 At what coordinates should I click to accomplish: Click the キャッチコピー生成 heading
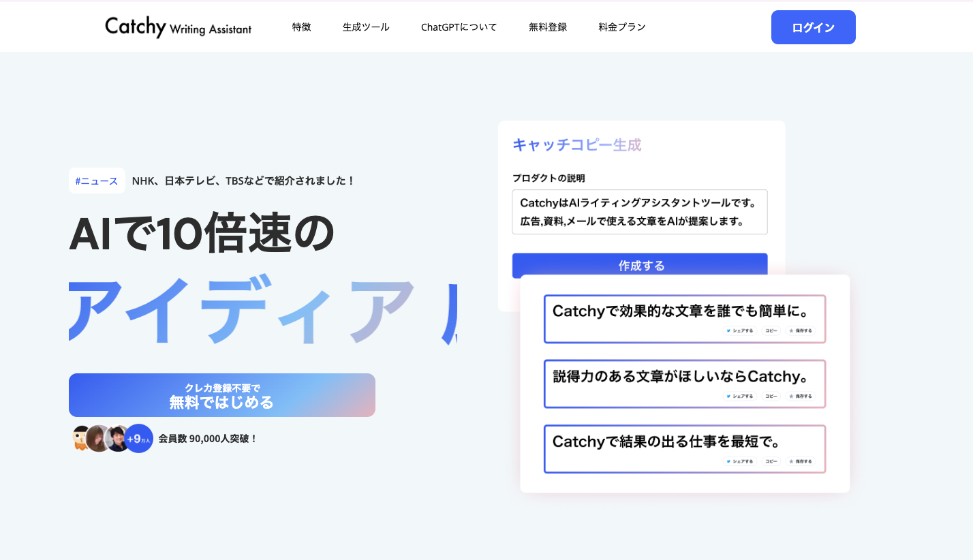(576, 144)
